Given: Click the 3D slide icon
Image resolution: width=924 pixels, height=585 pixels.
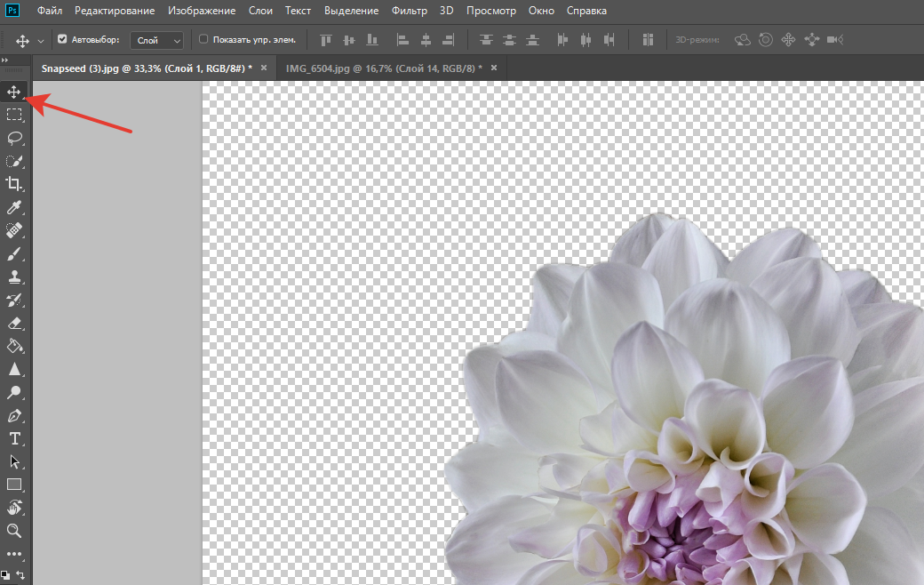Looking at the screenshot, I should [811, 40].
